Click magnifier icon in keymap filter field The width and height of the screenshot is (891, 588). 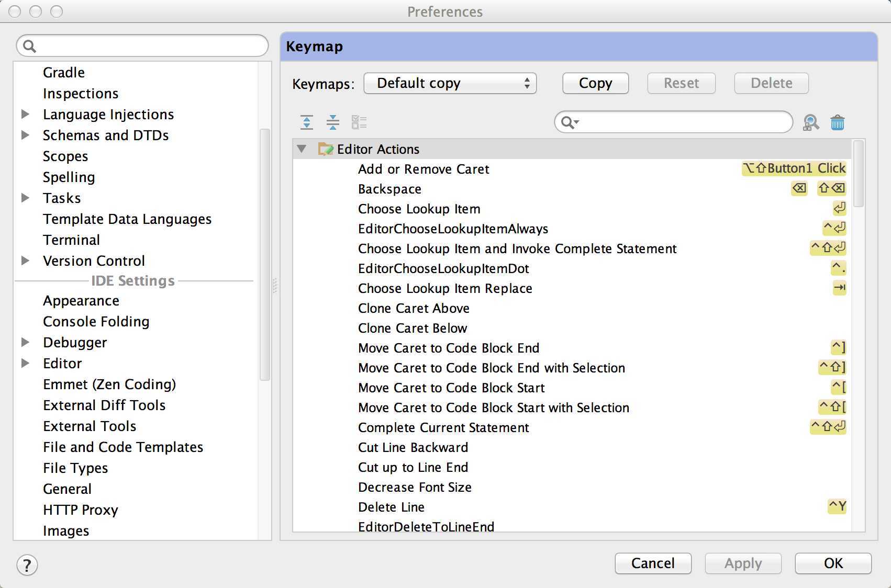coord(570,122)
